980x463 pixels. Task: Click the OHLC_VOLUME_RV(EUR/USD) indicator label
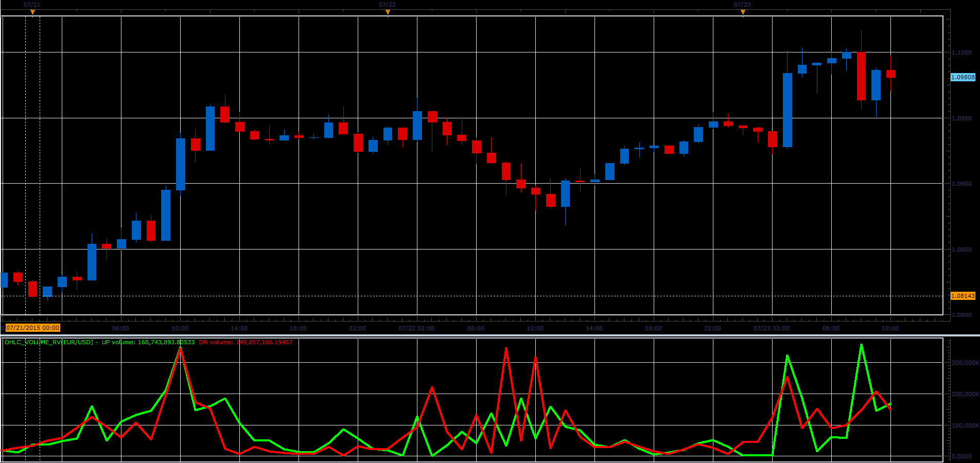click(x=48, y=342)
